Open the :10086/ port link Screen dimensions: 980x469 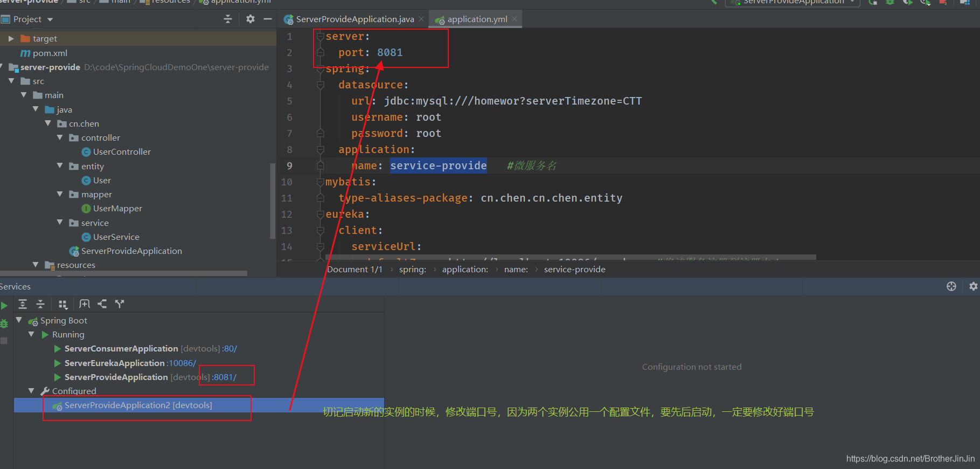(182, 363)
